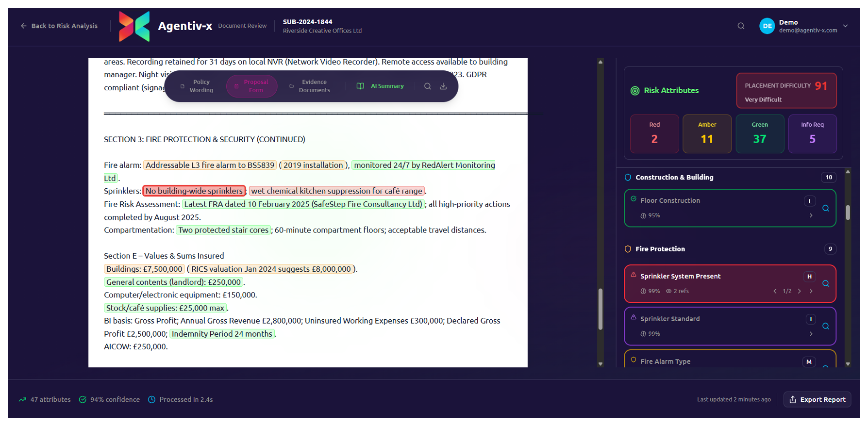
Task: Expand the Floor Construction card chevron
Action: (x=811, y=215)
